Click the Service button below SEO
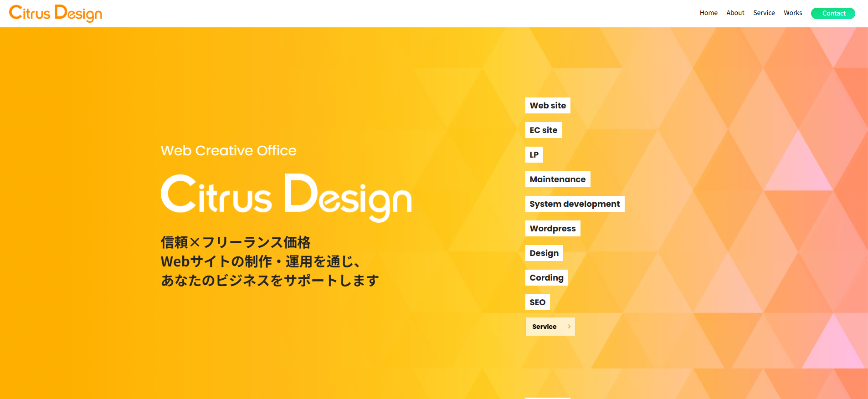This screenshot has width=868, height=399. (550, 327)
